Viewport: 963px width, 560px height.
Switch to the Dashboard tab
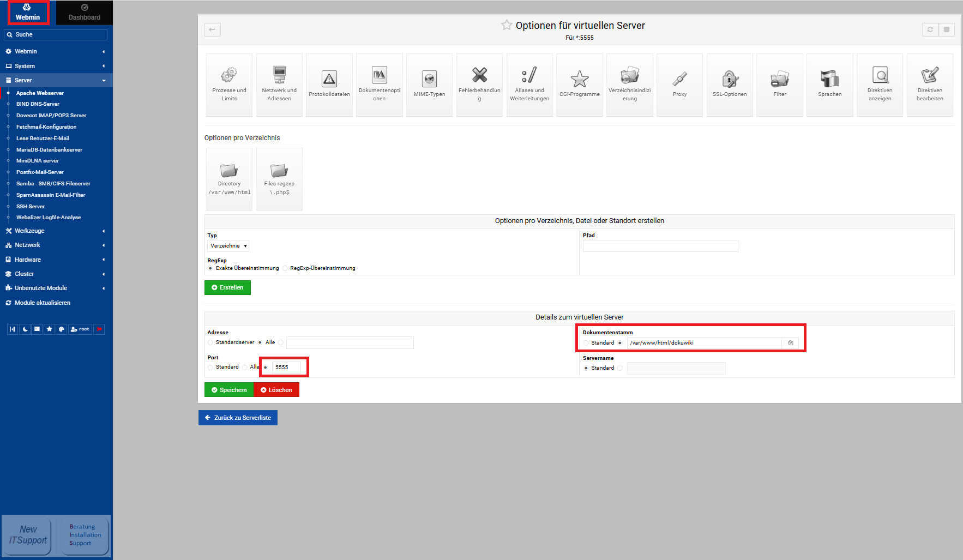coord(85,13)
